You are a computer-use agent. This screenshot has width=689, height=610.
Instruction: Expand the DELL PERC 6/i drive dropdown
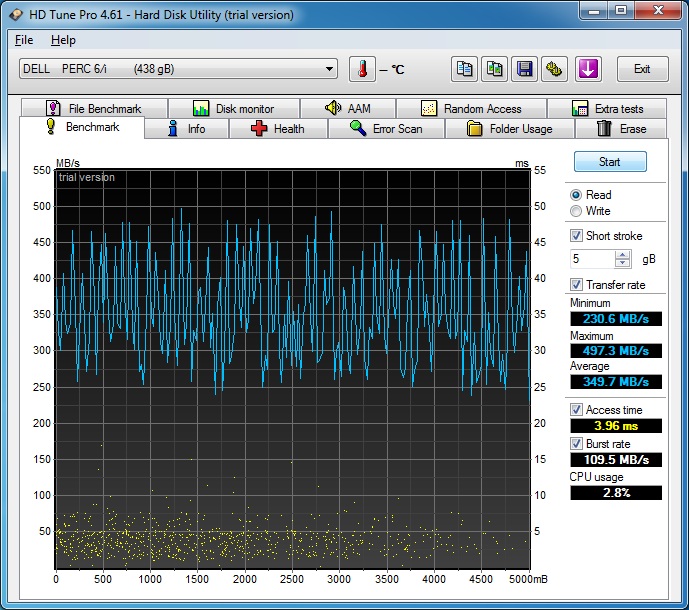coord(329,69)
